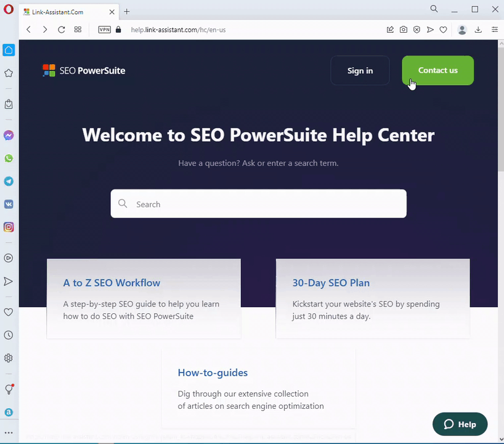Open Instagram in the sidebar
Viewport: 504px width, 444px height.
(9, 227)
